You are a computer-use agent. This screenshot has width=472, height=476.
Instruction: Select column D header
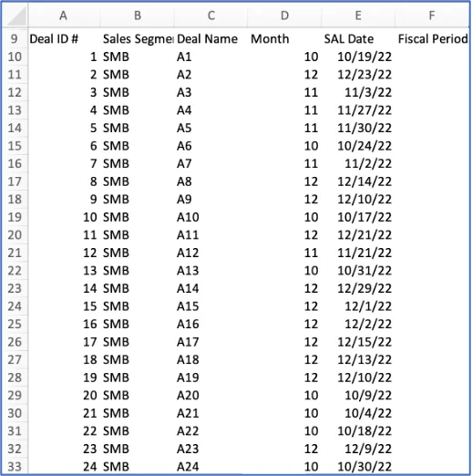coord(284,16)
